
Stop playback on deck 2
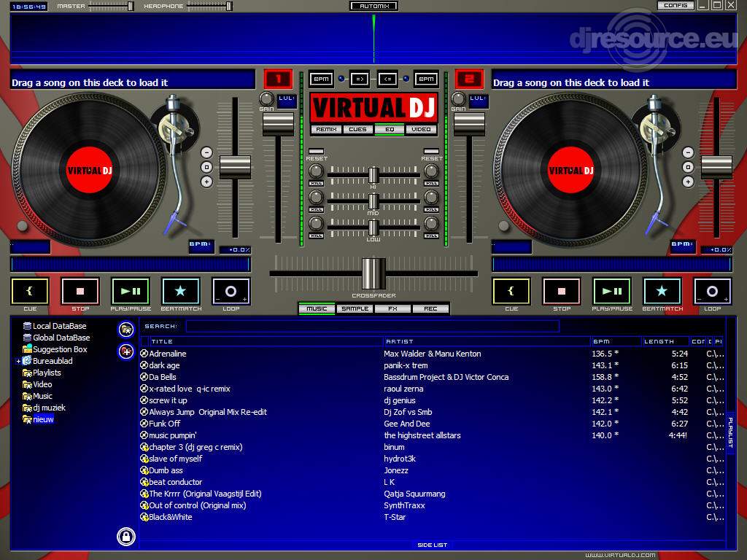[562, 291]
